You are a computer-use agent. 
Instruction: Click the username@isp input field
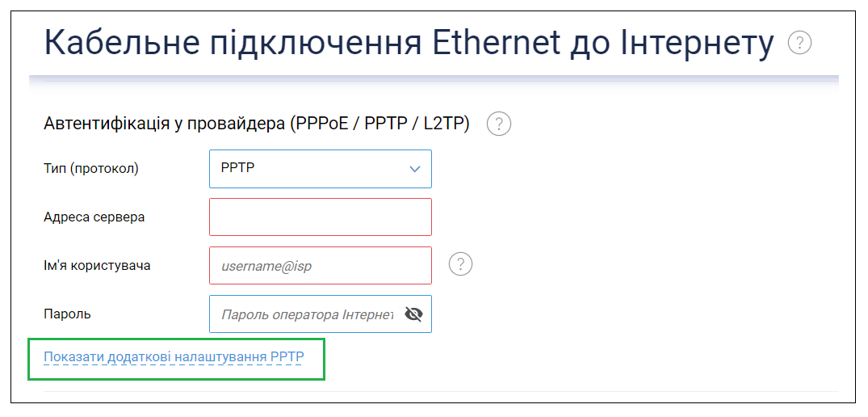321,265
